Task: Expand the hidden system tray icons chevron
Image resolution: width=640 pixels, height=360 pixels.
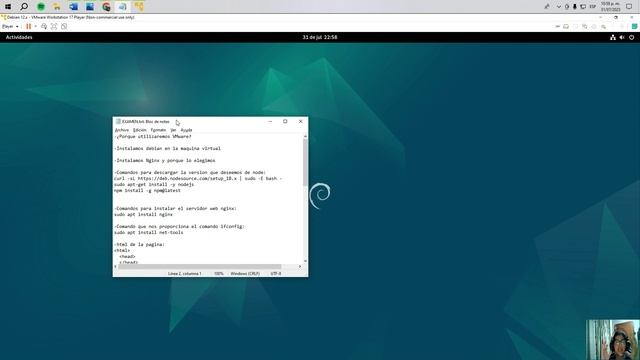Action: click(x=559, y=7)
